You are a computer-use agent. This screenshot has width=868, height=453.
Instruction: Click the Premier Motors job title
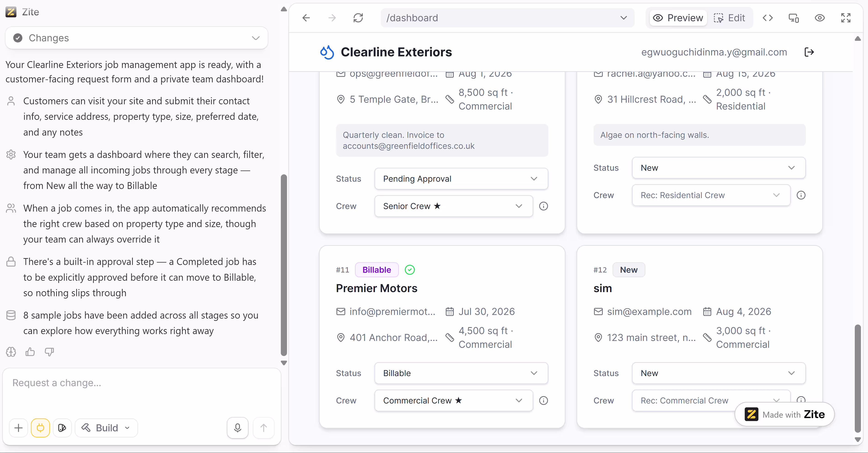point(376,288)
